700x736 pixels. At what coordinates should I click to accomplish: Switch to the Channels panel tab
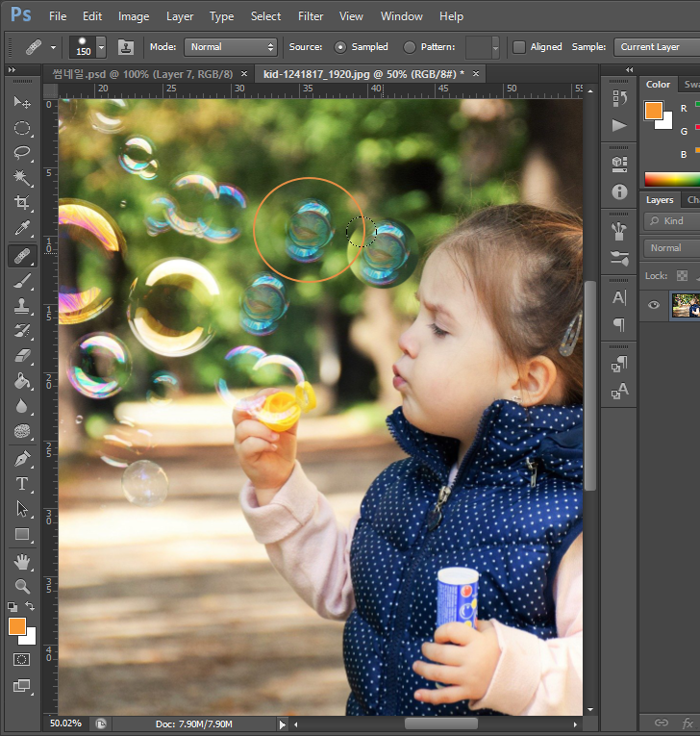(x=693, y=200)
